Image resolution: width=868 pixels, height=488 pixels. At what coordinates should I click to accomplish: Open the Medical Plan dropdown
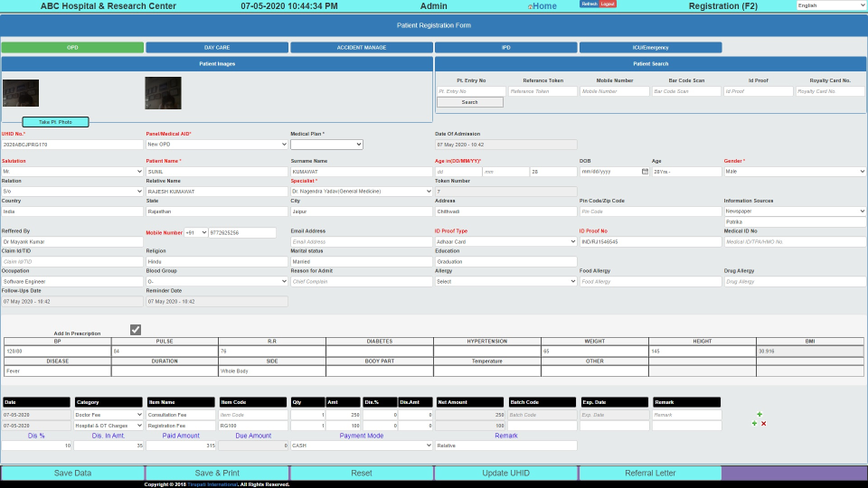326,145
